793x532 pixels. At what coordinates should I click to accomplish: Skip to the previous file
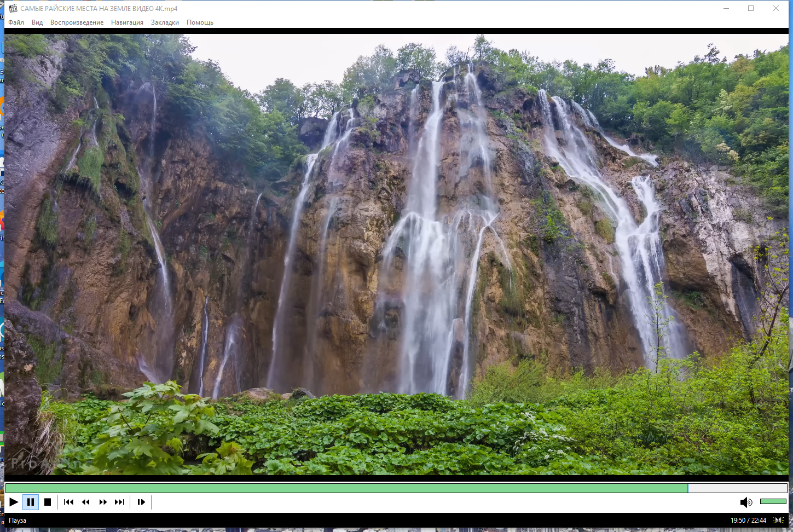coord(68,502)
